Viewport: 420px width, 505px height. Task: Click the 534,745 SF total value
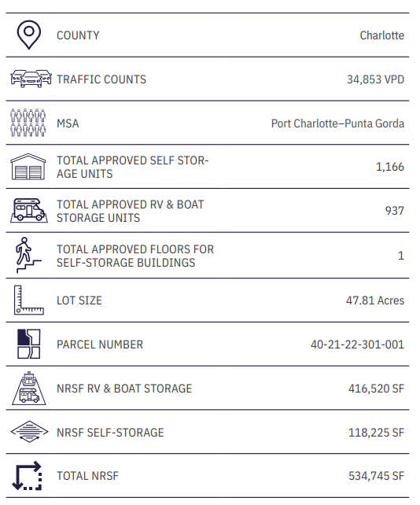(x=376, y=476)
